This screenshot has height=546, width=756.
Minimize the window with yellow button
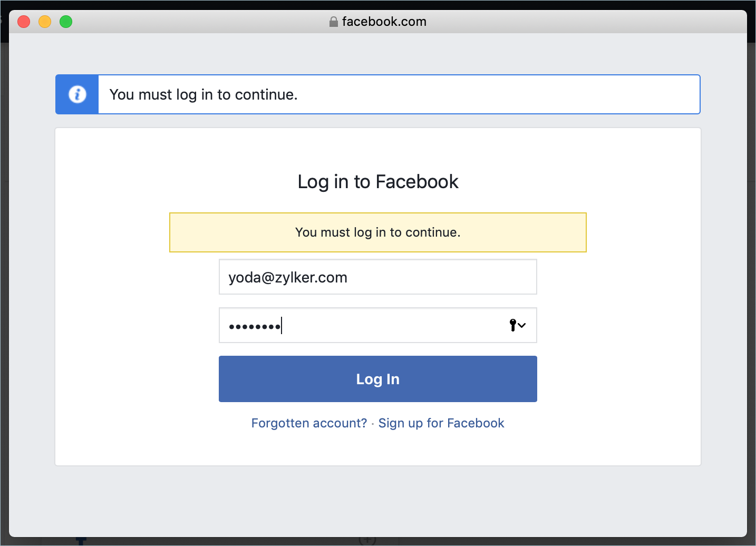click(45, 22)
